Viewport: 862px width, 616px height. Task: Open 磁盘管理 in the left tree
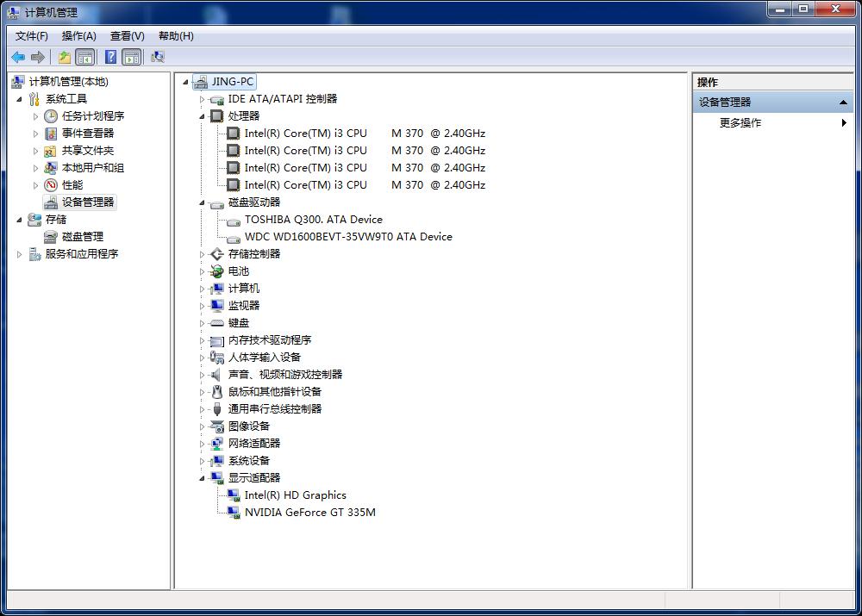pos(82,237)
